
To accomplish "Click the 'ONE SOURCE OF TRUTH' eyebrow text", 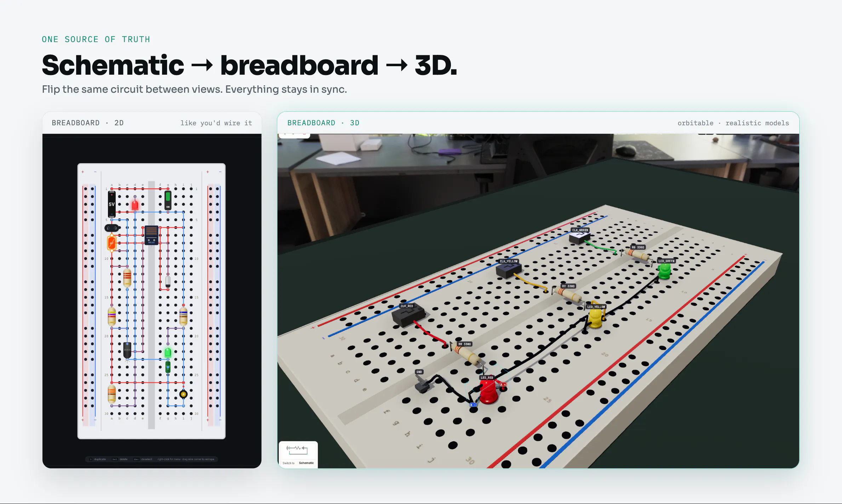I will coord(96,39).
